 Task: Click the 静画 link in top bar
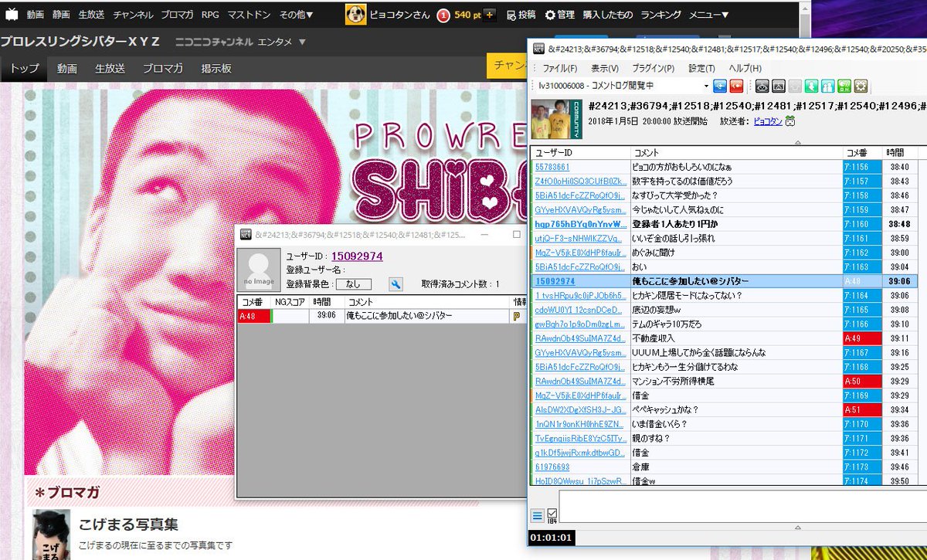tap(61, 15)
